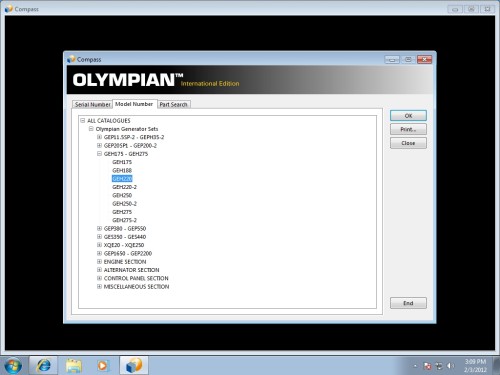Select model GEH275 in tree

(122, 212)
